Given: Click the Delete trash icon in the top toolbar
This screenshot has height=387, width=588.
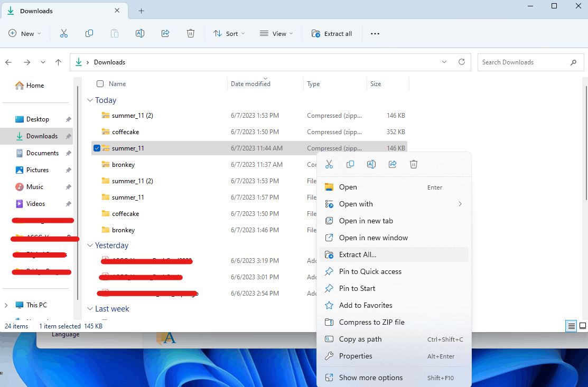Looking at the screenshot, I should [x=191, y=33].
